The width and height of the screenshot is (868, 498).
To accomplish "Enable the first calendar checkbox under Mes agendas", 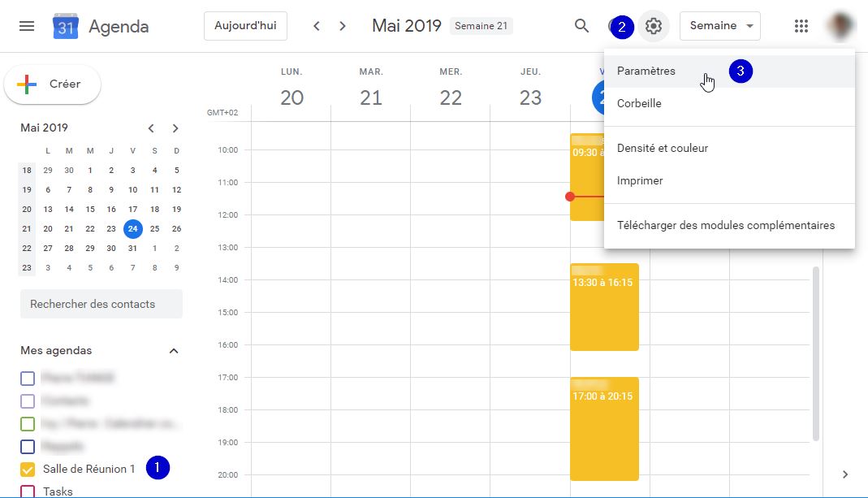I will pos(28,378).
